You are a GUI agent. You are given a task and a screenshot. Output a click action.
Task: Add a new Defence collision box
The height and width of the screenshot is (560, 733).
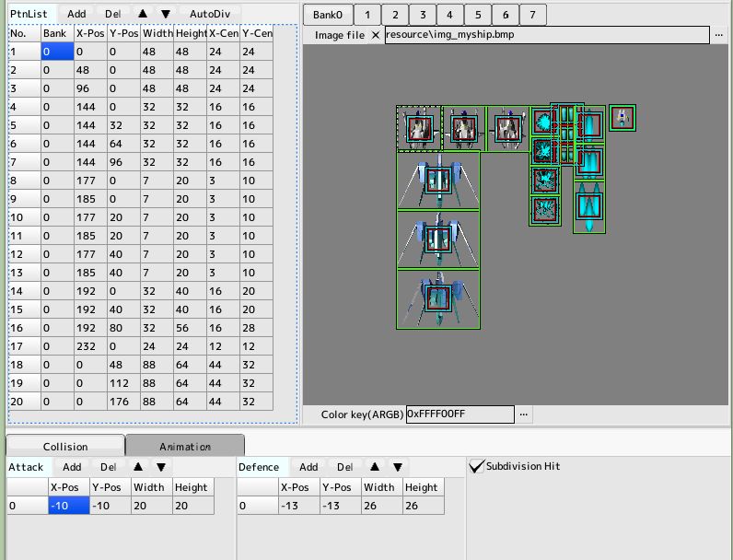pos(308,467)
